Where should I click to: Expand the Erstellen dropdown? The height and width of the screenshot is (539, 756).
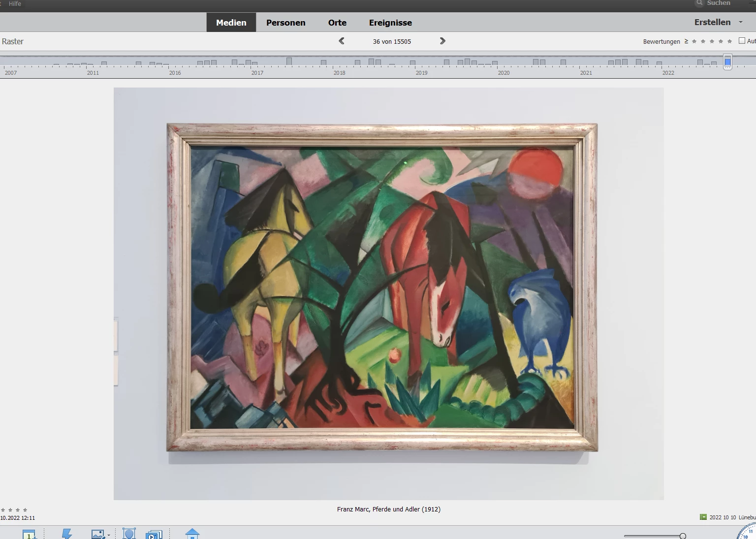click(741, 22)
